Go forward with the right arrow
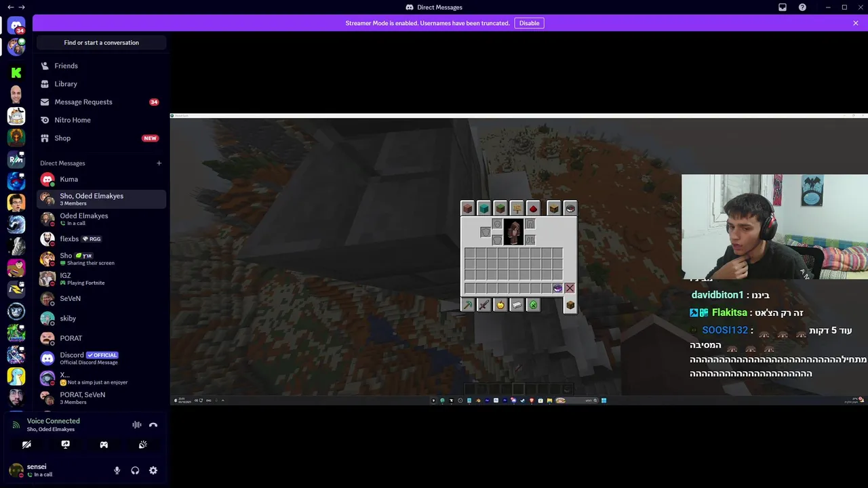 point(22,7)
